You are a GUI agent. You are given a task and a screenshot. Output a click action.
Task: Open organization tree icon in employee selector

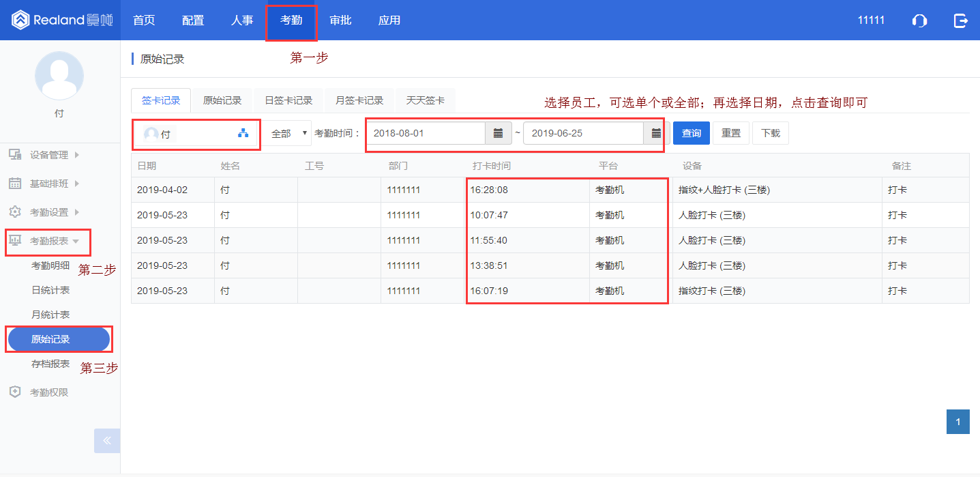243,134
